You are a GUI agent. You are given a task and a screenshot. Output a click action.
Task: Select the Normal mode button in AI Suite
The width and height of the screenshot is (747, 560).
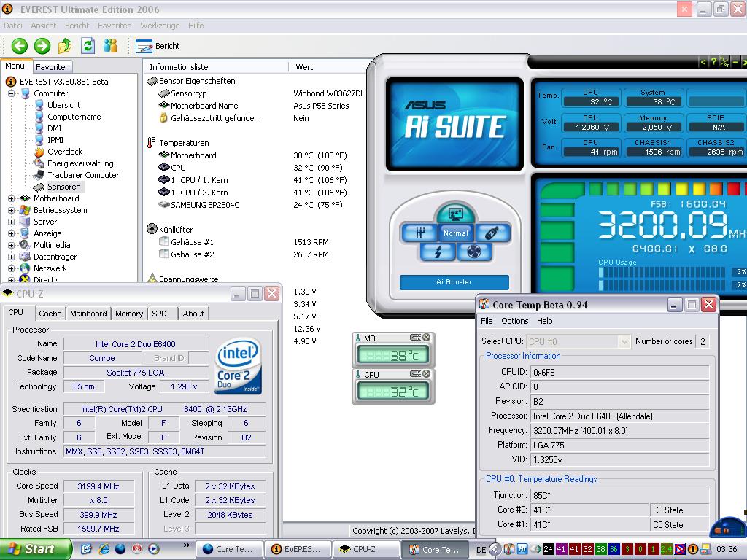(456, 233)
